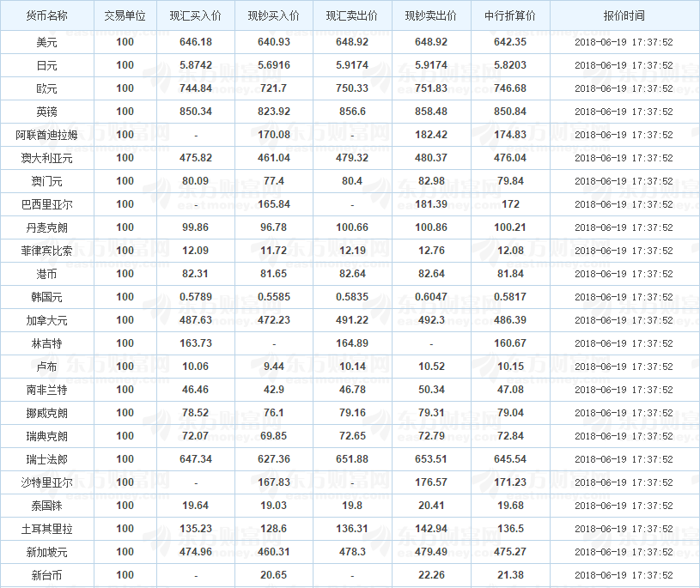
Task: Select the 挪威克朗 currency name cell
Action: [x=47, y=414]
